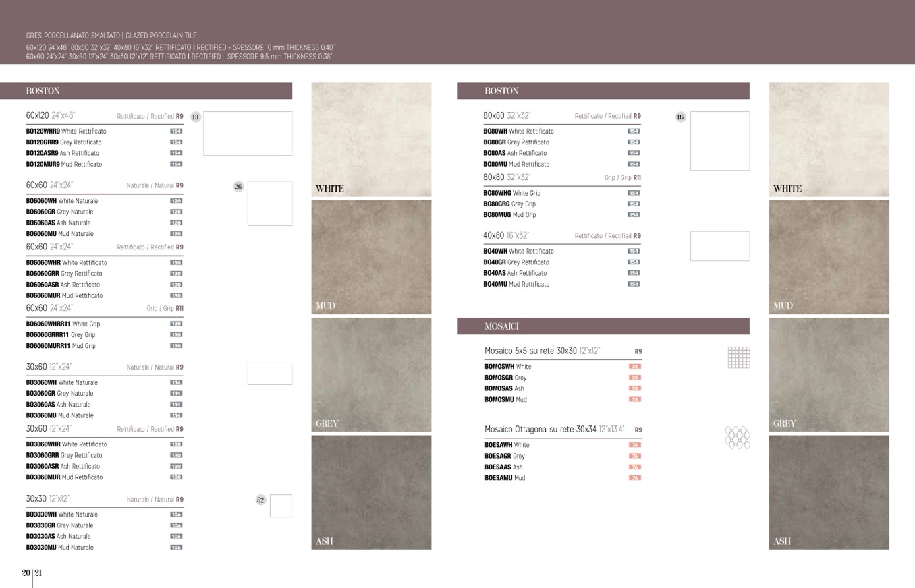Click the 20|21 page number

coord(32,573)
